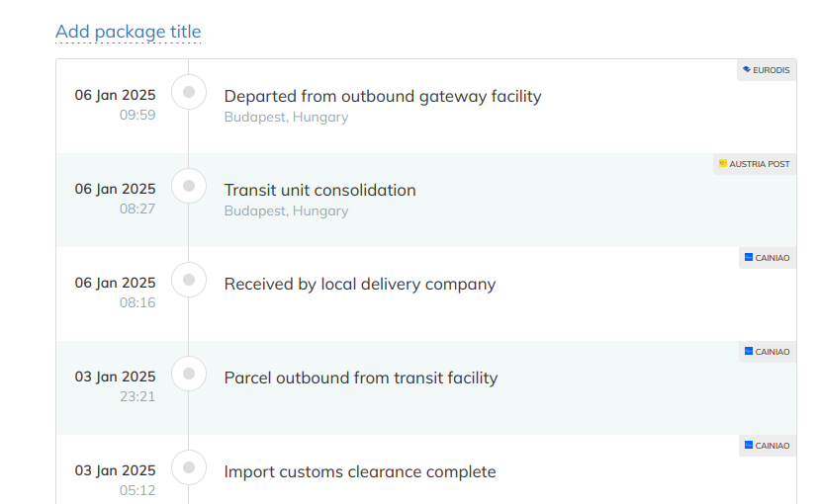818x504 pixels.
Task: Click timeline circle for the 23:21 event
Action: pos(189,375)
